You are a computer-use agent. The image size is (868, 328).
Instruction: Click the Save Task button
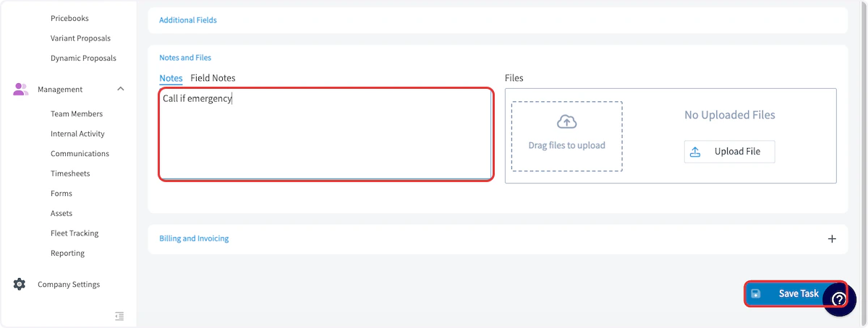[795, 293]
